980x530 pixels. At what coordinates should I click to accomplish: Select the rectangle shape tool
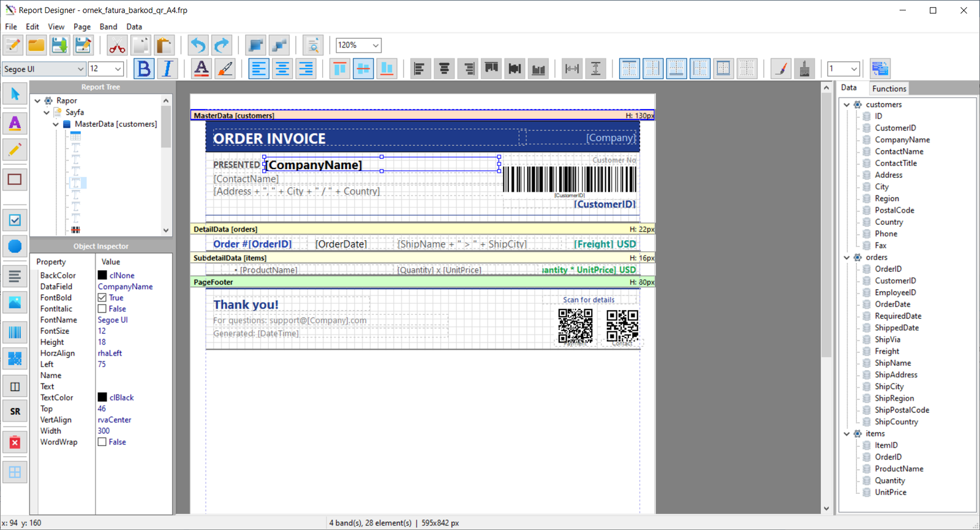coord(15,180)
